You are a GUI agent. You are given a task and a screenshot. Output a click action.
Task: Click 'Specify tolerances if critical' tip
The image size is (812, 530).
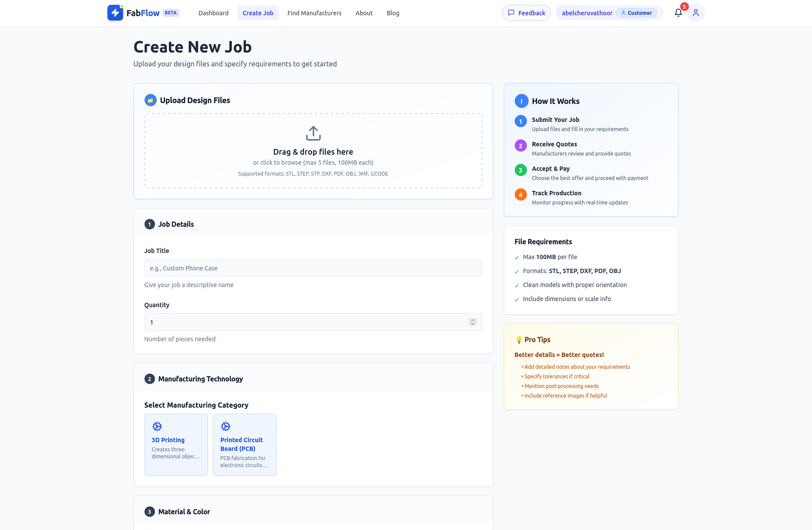click(x=557, y=377)
